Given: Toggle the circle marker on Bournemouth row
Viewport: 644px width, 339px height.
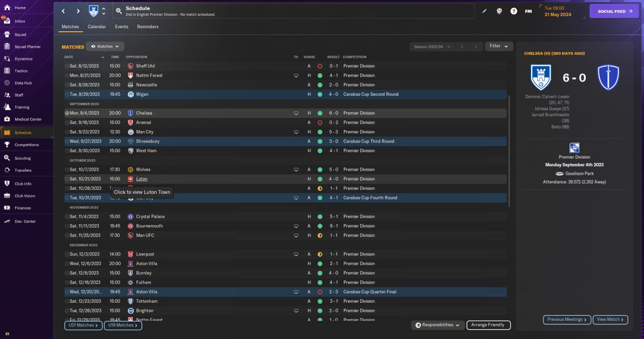Looking at the screenshot, I should pos(67,226).
